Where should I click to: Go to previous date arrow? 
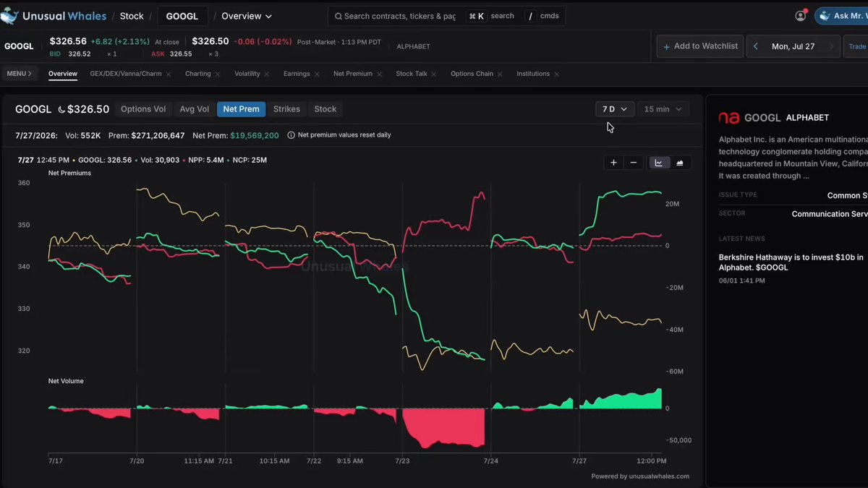(x=756, y=46)
